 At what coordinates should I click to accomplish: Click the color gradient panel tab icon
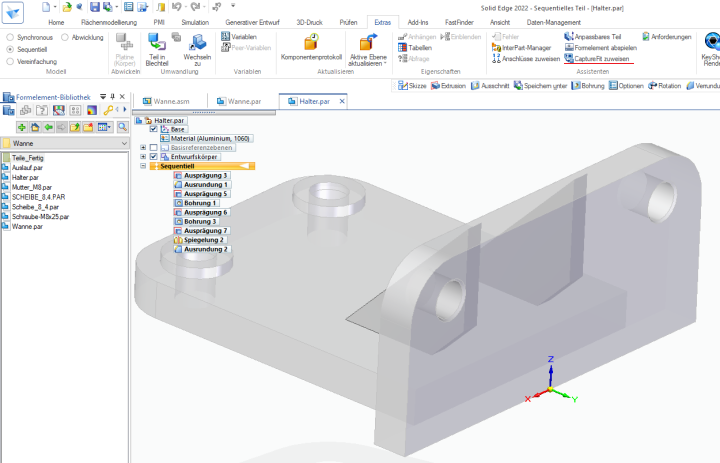(x=92, y=110)
